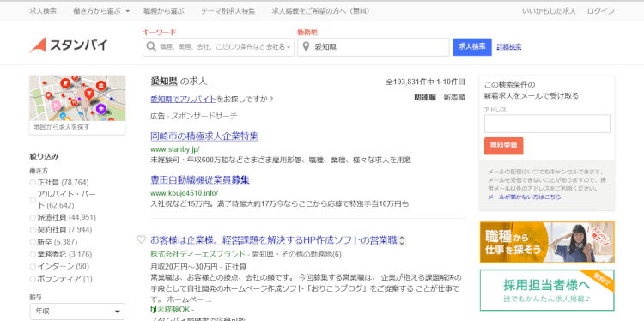Click the 職種から仕事を探そう banner

[x=547, y=242]
